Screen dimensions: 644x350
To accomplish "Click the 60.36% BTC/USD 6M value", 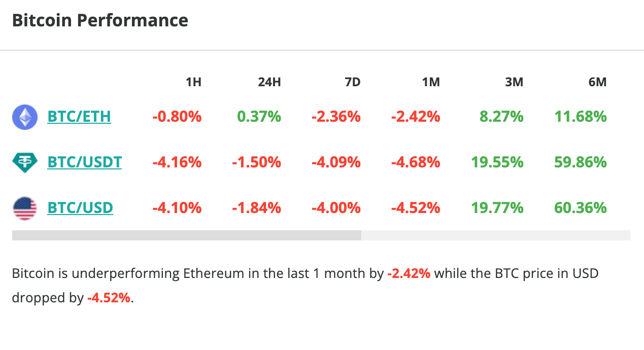I will click(x=581, y=208).
